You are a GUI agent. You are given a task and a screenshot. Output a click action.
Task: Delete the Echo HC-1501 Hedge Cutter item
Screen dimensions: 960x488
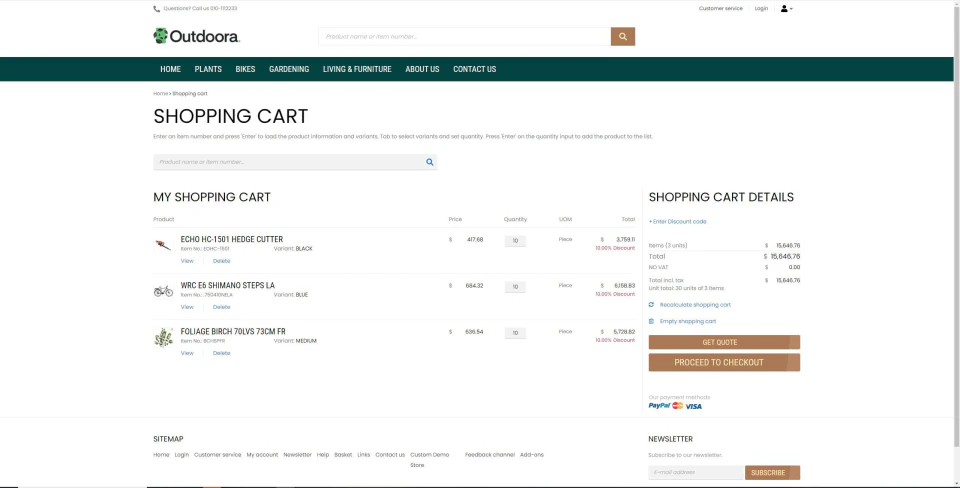tap(222, 261)
